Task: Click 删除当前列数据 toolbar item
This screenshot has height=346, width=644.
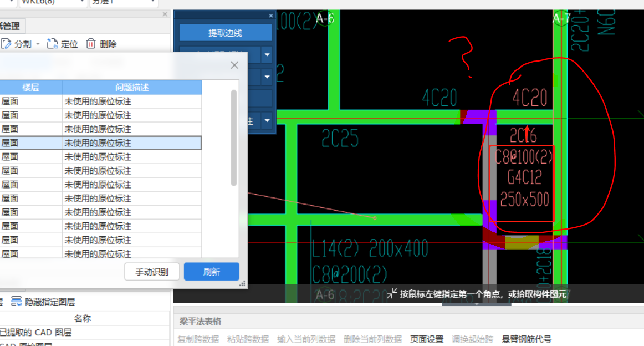Action: point(372,339)
